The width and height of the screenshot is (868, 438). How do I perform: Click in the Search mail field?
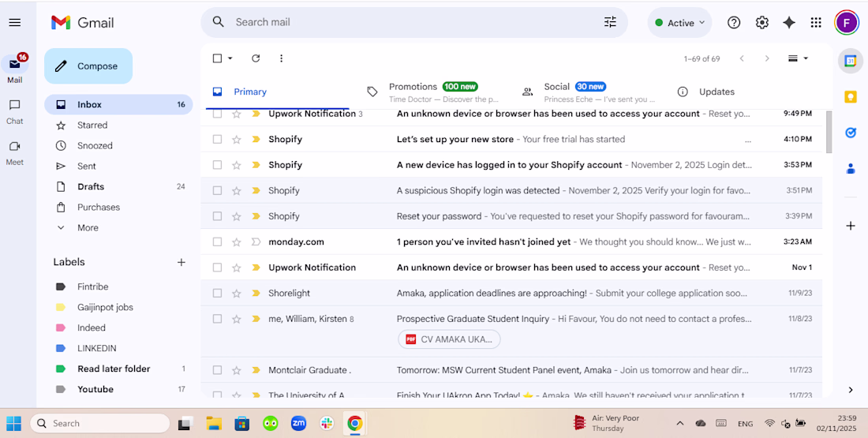pyautogui.click(x=415, y=22)
